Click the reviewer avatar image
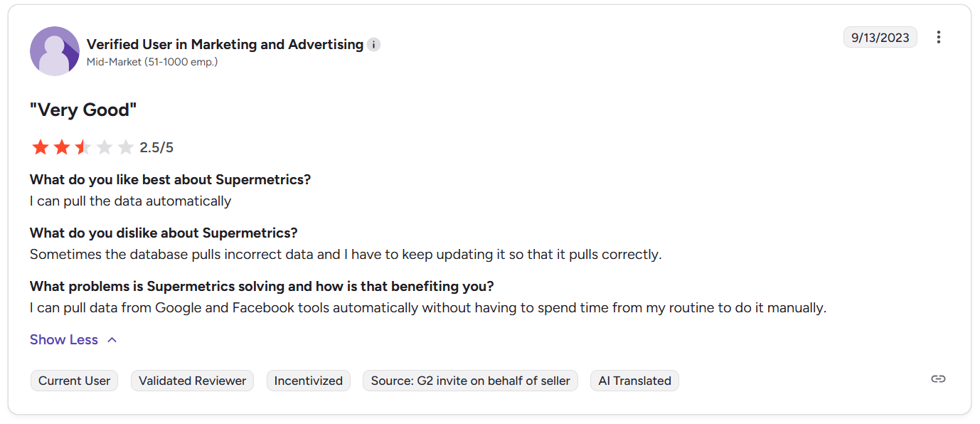Viewport: 980px width, 424px height. [x=55, y=51]
